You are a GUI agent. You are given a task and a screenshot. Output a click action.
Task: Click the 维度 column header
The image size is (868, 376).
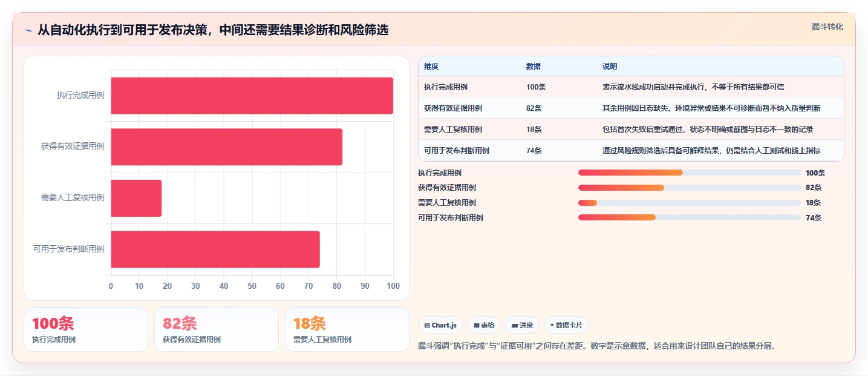431,66
